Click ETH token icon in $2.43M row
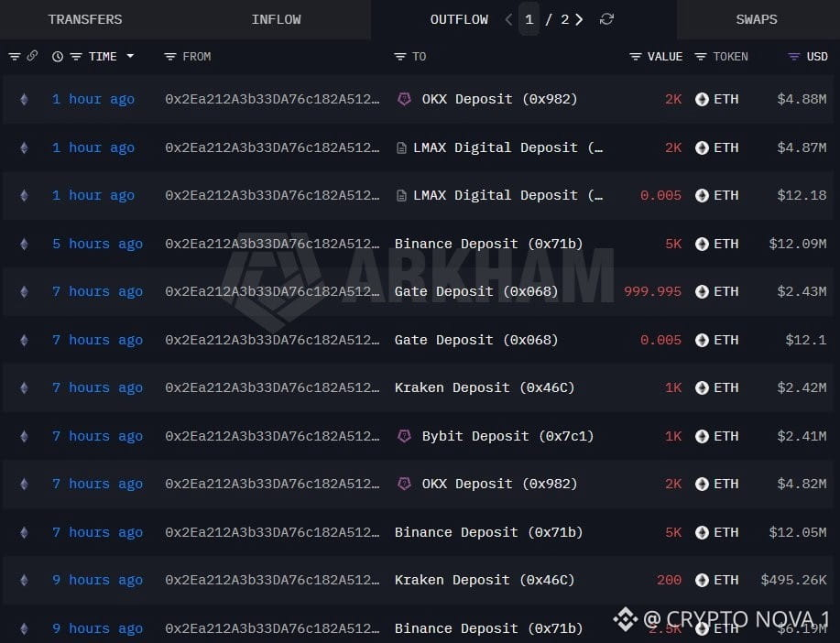 coord(702,291)
